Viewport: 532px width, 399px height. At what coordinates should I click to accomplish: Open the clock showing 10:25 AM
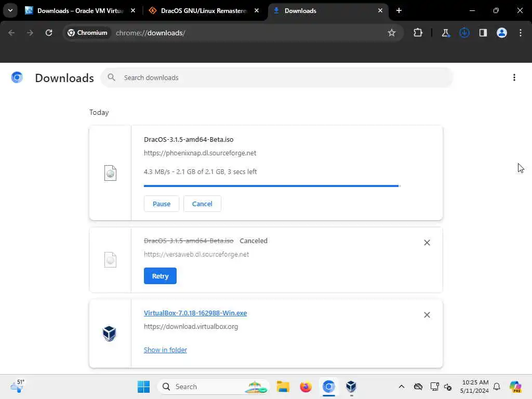pyautogui.click(x=475, y=387)
